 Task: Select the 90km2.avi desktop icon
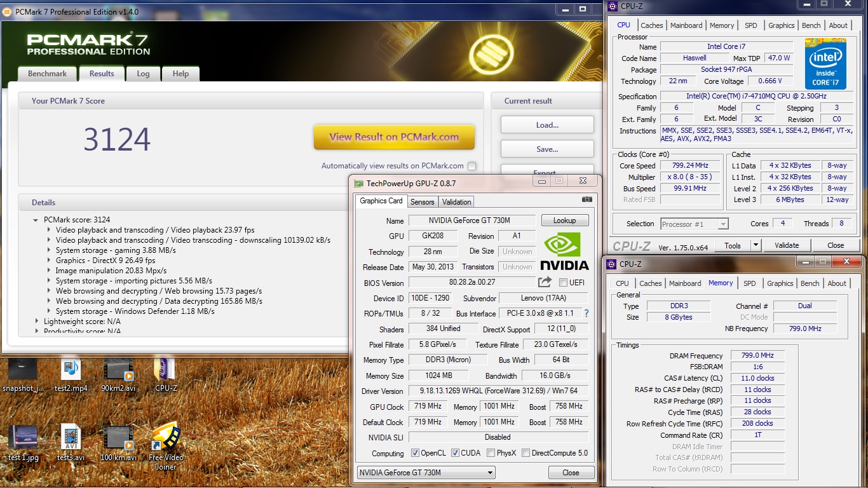[x=118, y=375]
